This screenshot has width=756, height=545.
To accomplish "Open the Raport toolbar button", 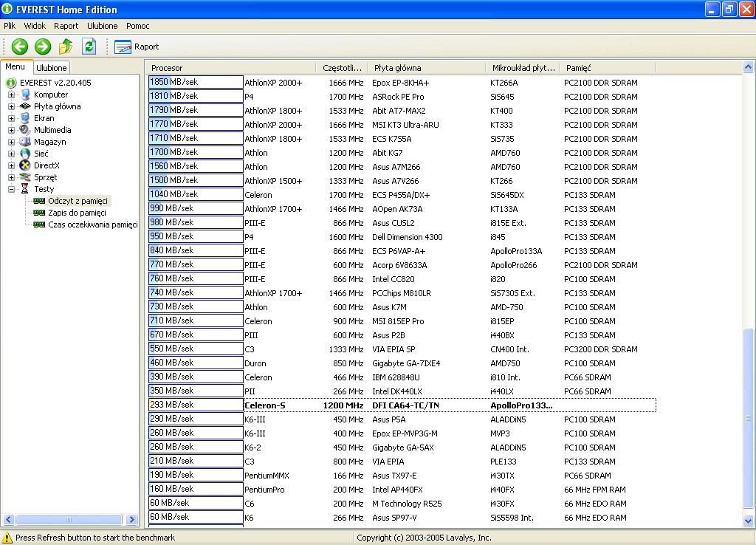I will click(x=137, y=47).
